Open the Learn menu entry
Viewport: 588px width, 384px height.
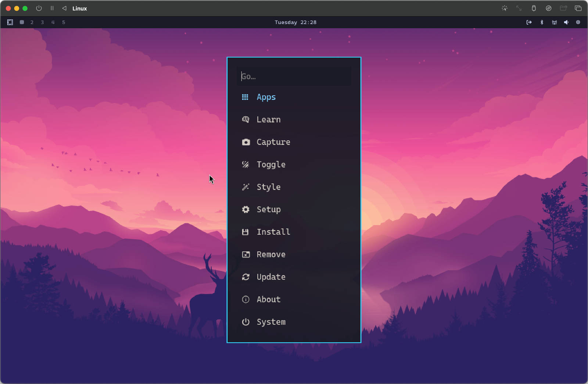pyautogui.click(x=268, y=119)
